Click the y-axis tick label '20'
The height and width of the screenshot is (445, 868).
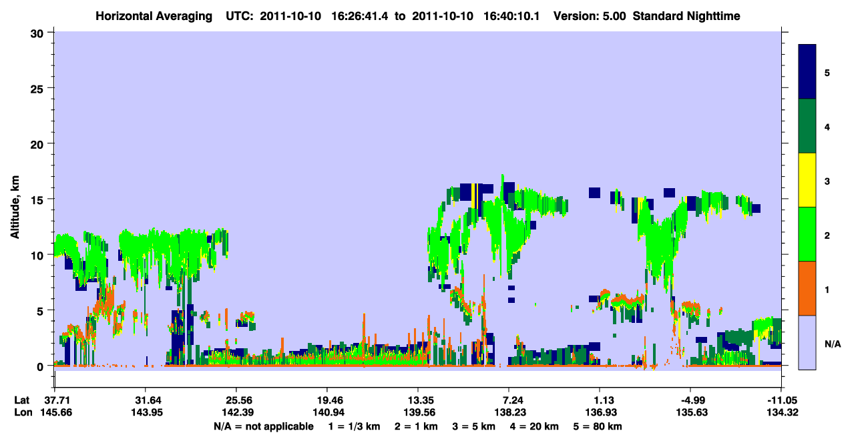click(x=38, y=144)
